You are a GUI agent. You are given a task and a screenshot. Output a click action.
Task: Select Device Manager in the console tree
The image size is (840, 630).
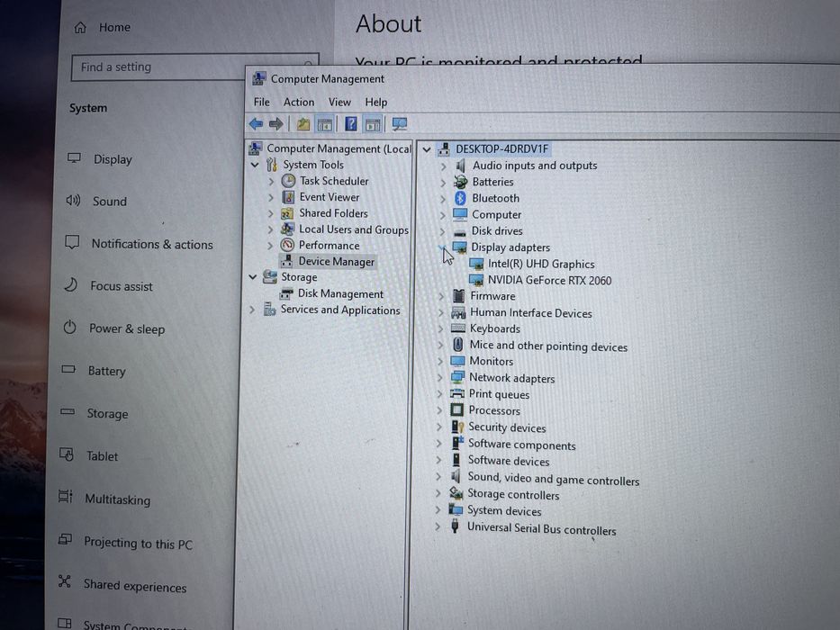coord(337,261)
